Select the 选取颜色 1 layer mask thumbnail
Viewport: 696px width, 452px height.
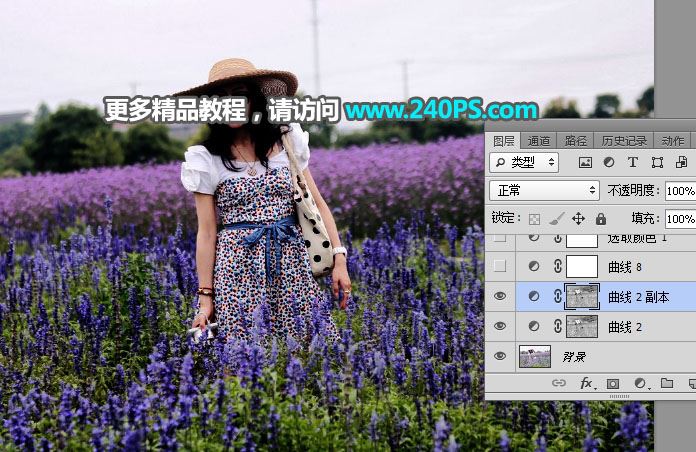point(582,241)
